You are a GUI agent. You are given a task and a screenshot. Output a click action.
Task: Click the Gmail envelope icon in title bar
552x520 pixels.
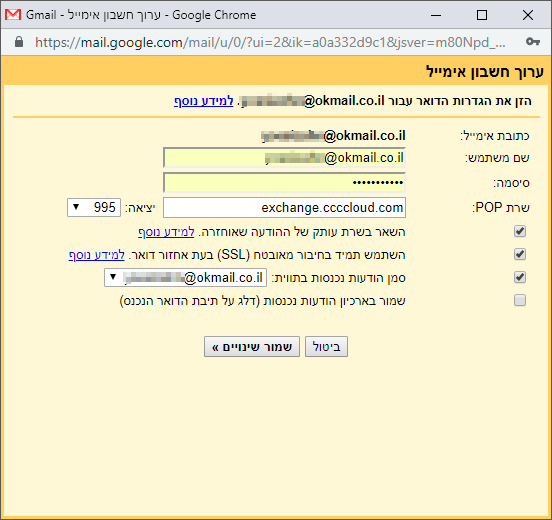coord(13,15)
